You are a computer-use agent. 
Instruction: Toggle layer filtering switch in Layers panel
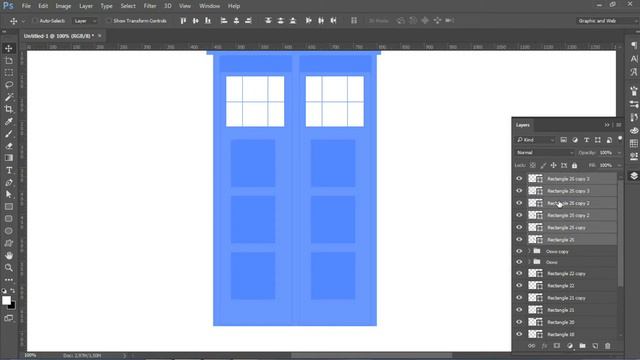click(620, 139)
